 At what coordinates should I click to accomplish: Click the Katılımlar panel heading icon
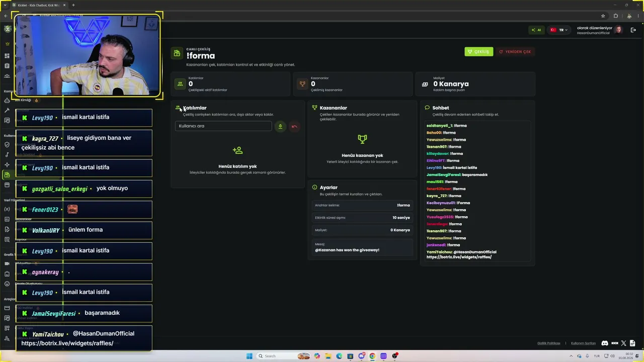178,108
